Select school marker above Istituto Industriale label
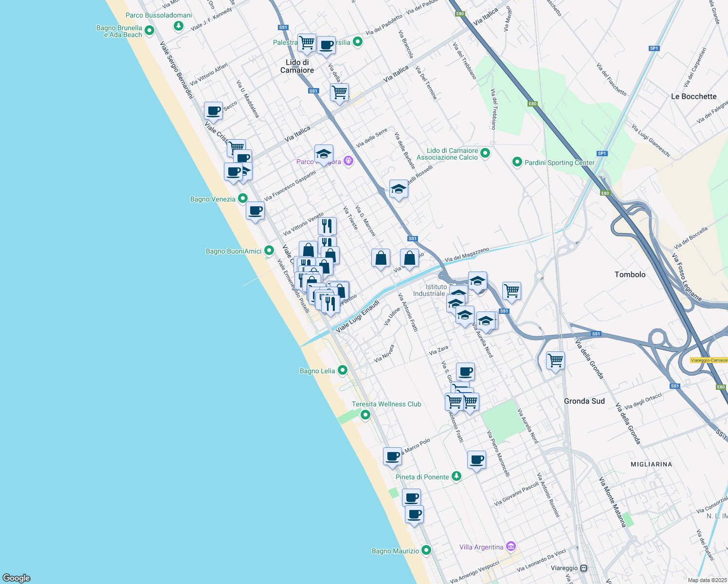 click(477, 281)
